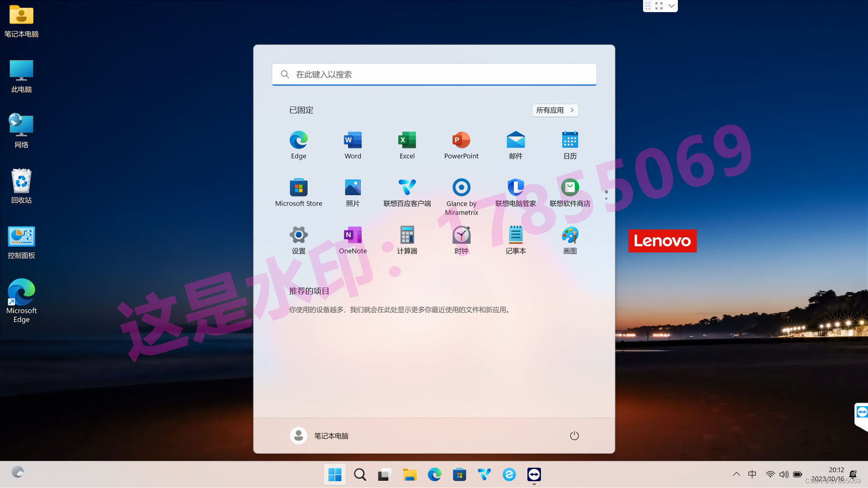Launch PowerPoint from pinned apps
Viewport: 868px width, 488px height.
click(461, 145)
